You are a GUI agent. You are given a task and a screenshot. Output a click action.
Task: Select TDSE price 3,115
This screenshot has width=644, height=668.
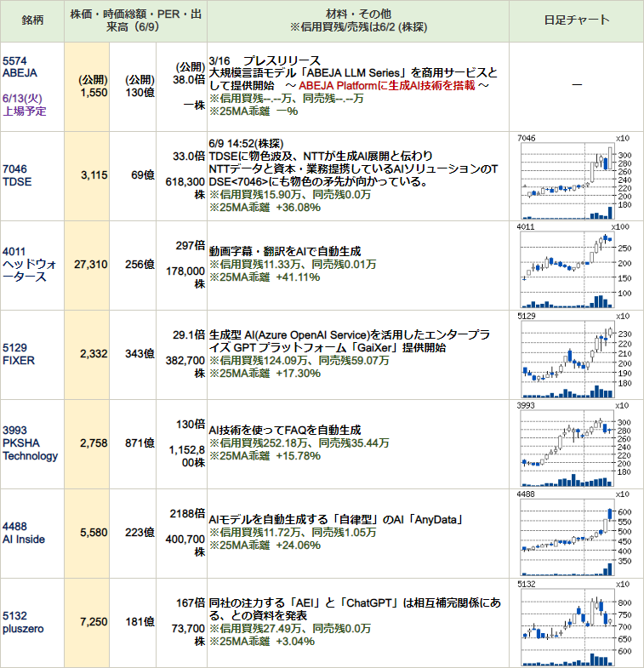[94, 175]
